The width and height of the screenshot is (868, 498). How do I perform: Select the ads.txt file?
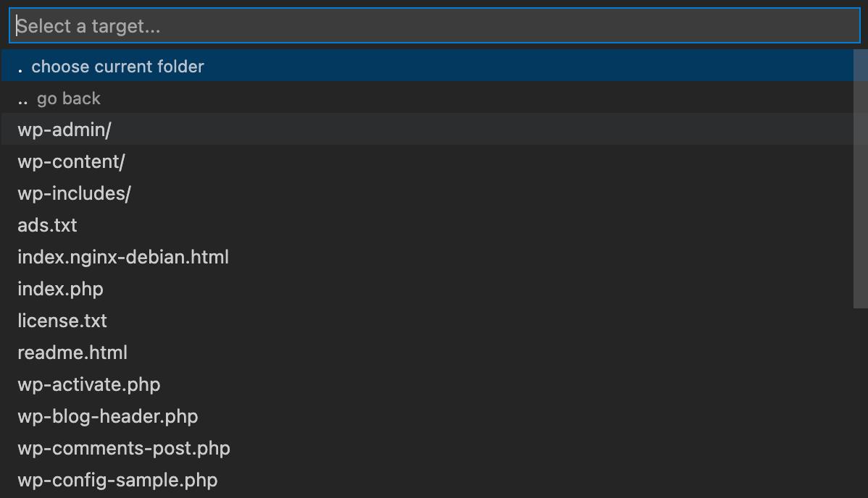pos(47,225)
